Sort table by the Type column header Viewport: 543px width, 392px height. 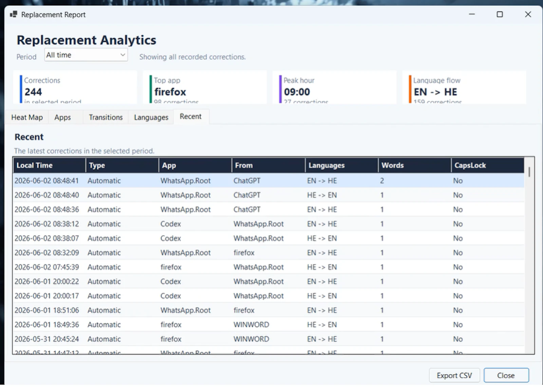[122, 165]
